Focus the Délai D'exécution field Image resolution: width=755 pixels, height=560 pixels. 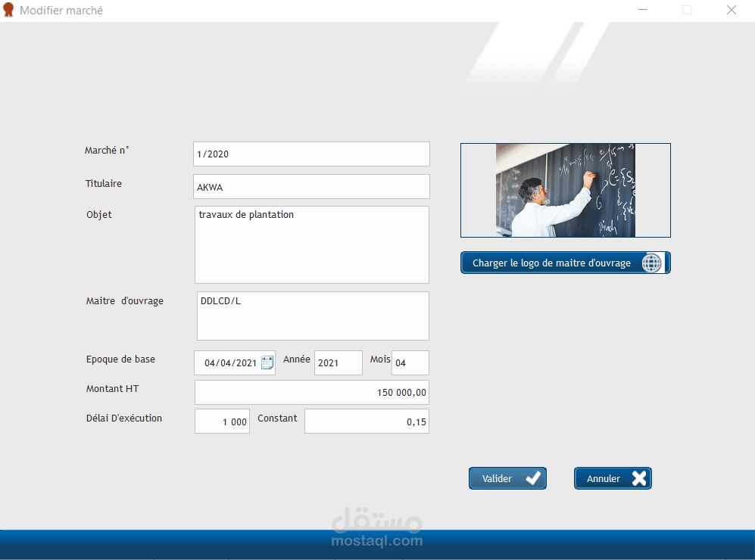tap(222, 422)
